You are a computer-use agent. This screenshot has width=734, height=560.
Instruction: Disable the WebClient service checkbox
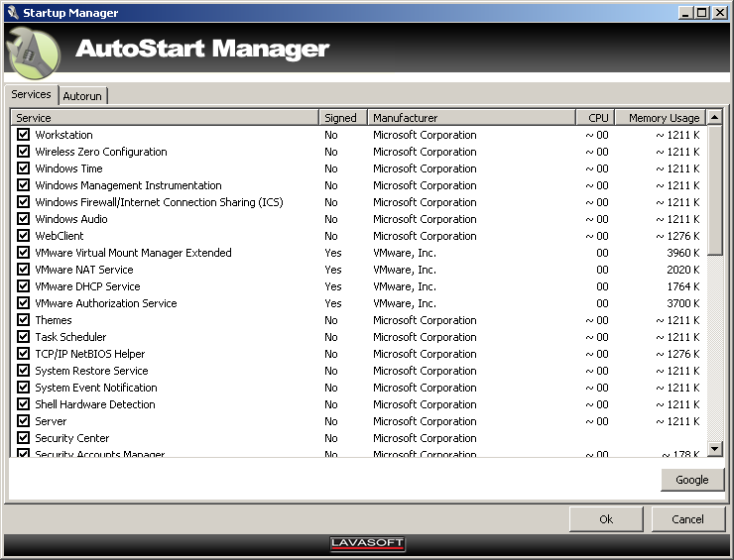[23, 235]
